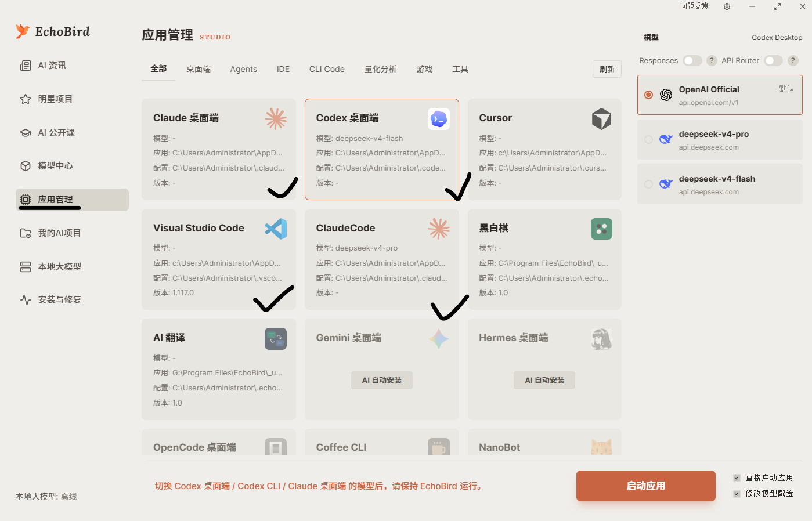
Task: Open 问题反馈 feedback link
Action: click(694, 6)
